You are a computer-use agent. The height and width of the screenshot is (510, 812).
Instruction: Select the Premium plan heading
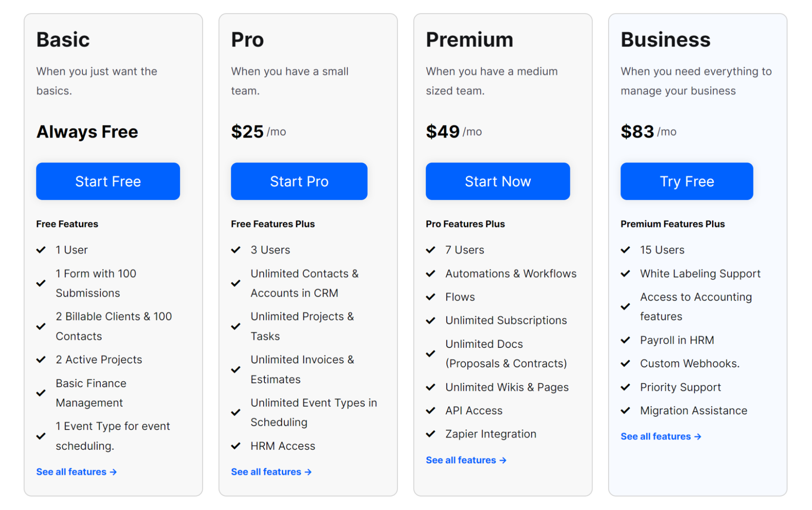click(x=469, y=39)
